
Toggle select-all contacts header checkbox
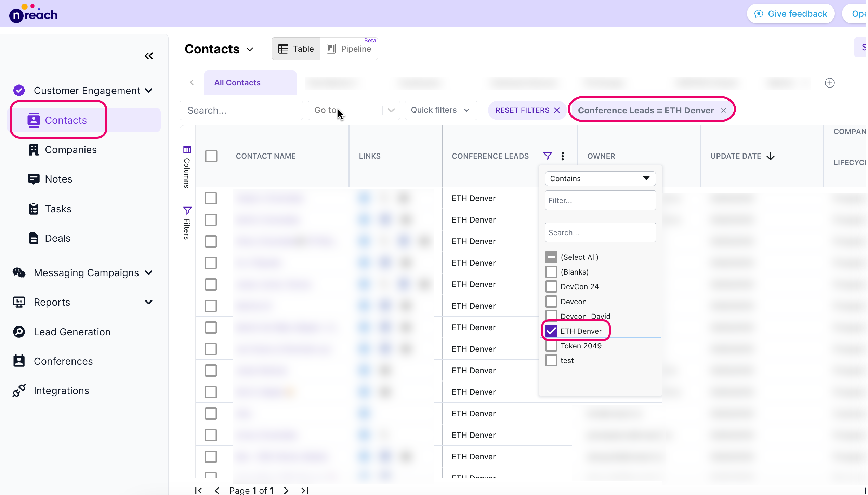(211, 156)
